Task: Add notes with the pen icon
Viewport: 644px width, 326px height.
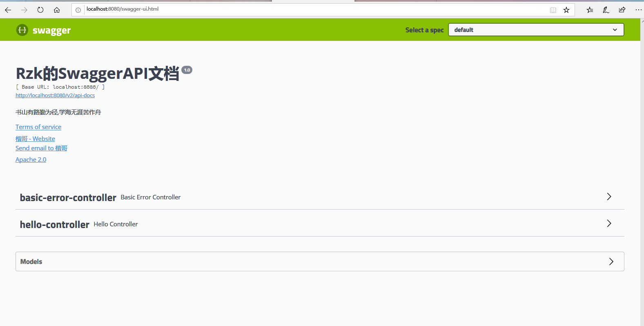Action: tap(606, 10)
